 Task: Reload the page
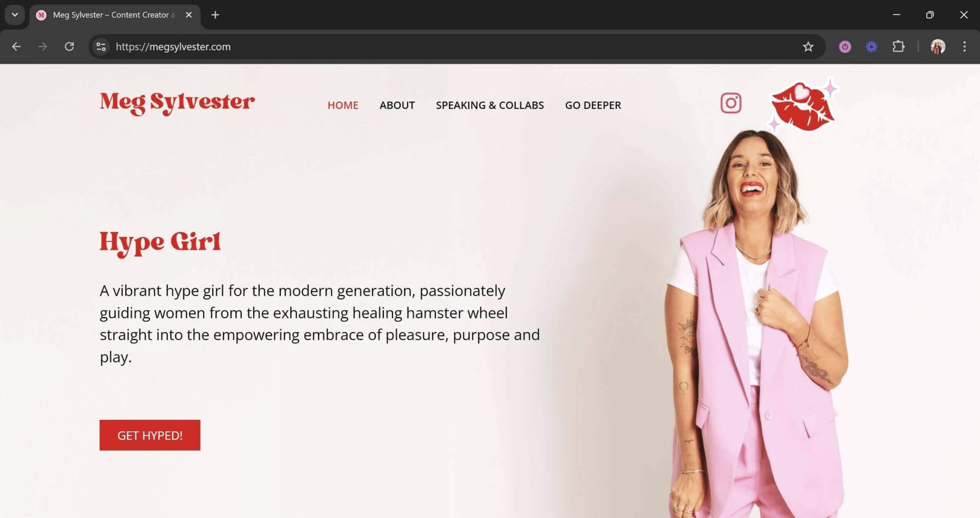tap(69, 47)
